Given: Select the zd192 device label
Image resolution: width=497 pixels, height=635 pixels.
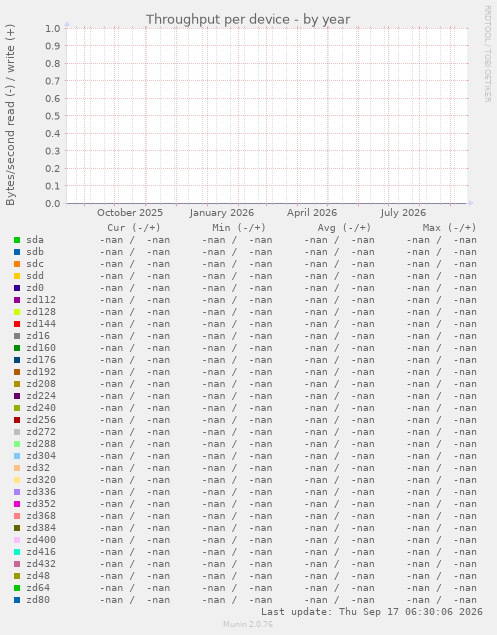Looking at the screenshot, I should tap(41, 372).
